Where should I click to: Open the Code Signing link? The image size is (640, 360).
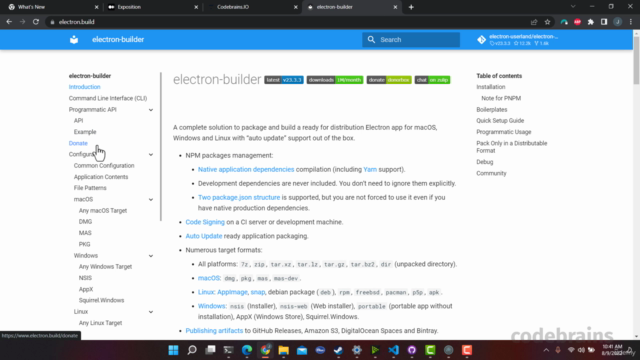[205, 222]
